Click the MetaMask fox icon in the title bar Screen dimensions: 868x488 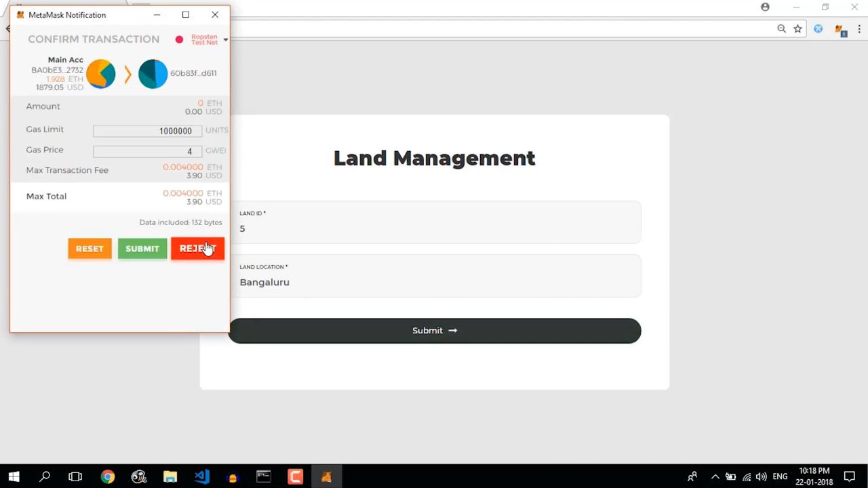[x=20, y=15]
